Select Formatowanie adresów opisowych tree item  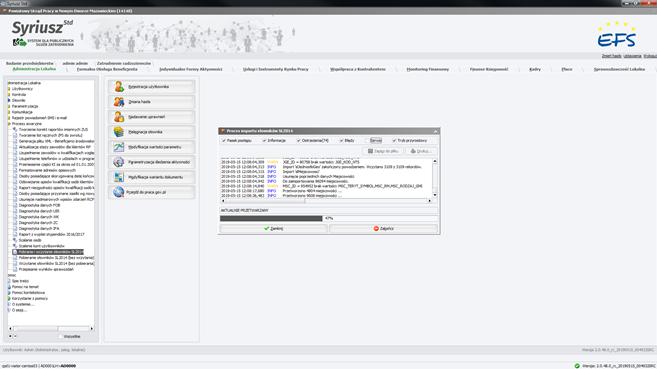[x=47, y=170]
